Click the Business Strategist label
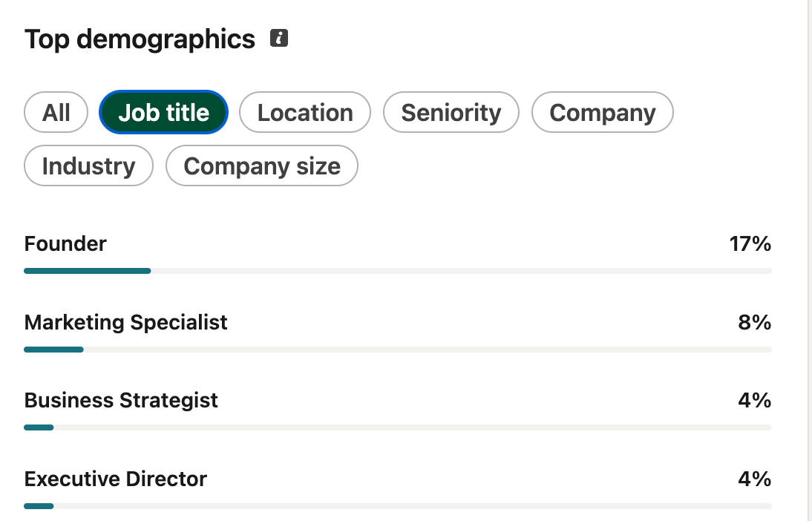Viewport: 812px width, 521px height. tap(121, 401)
